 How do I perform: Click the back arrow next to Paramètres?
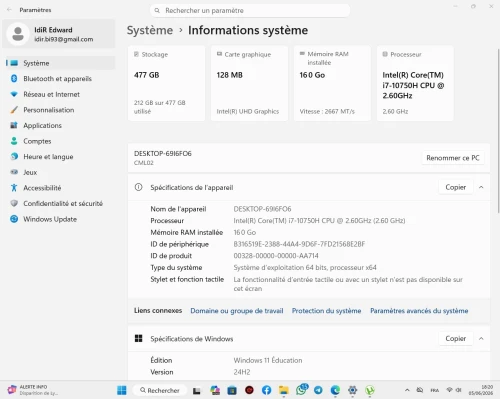[9, 10]
